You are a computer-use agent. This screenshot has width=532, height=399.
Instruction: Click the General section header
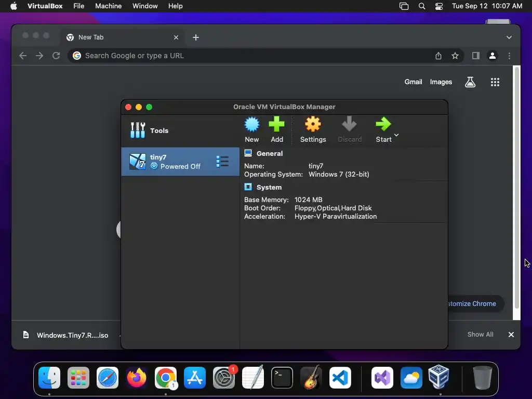pos(270,153)
